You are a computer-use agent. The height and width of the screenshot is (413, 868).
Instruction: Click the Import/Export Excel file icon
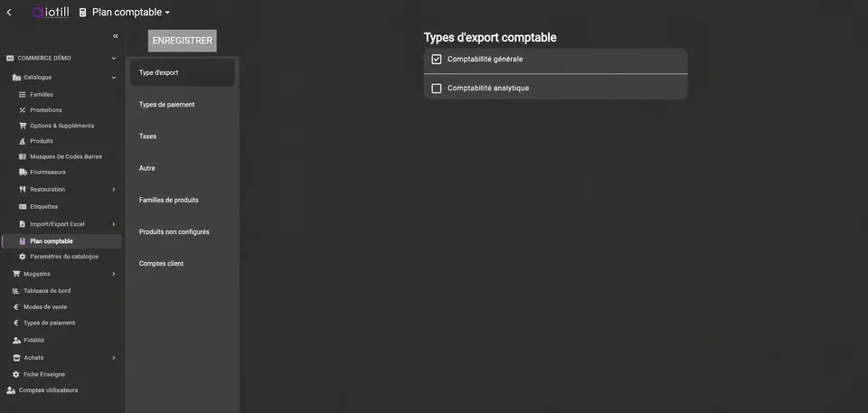[x=23, y=224]
